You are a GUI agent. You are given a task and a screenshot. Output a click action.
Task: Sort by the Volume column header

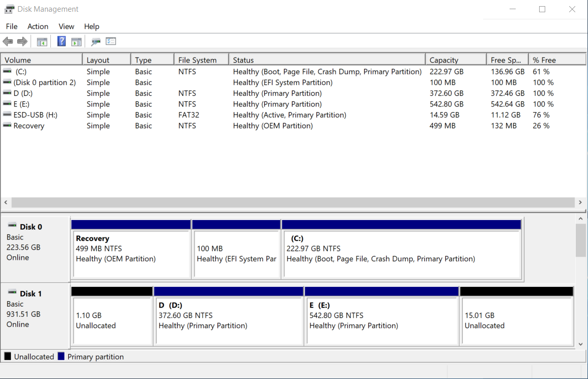tap(42, 60)
